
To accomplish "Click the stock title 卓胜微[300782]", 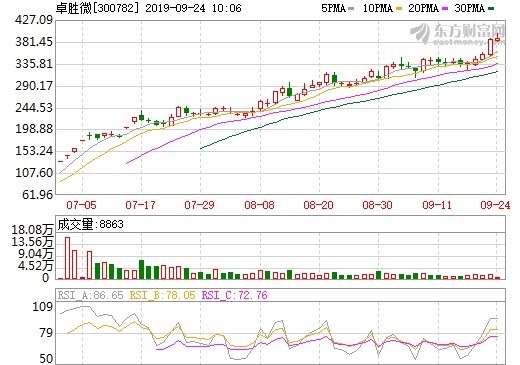I will (x=97, y=8).
